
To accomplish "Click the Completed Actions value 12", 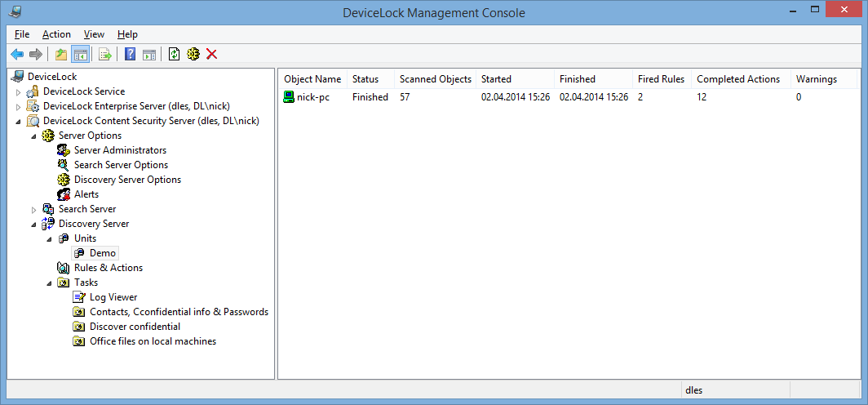I will coord(702,97).
